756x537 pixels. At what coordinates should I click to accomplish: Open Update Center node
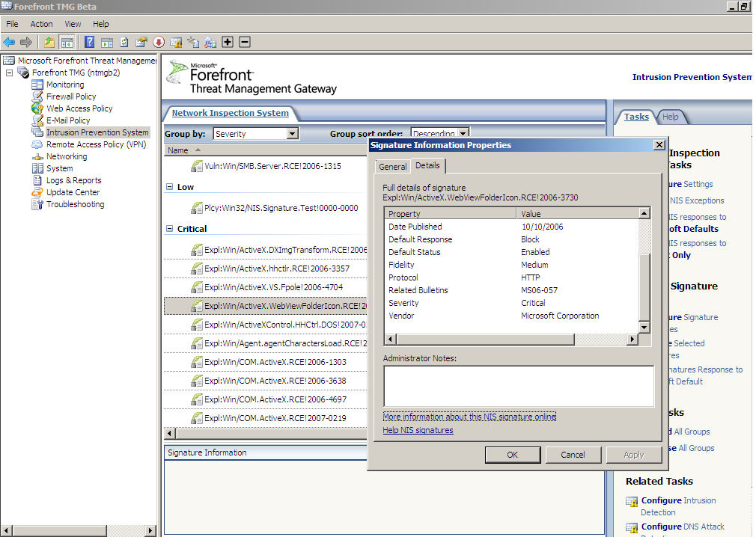coord(73,192)
